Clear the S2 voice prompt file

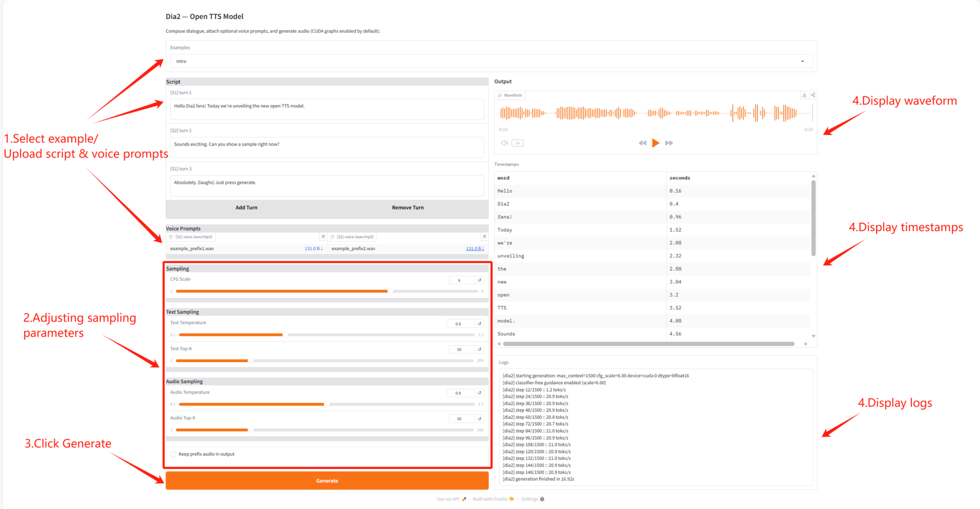(x=484, y=237)
